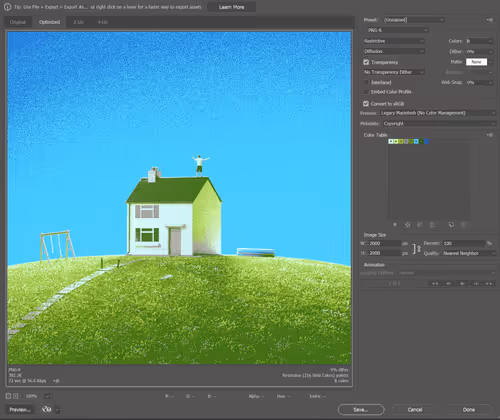Click the browser preview globe icon
Viewport: 500px width, 420px height.
(47, 409)
